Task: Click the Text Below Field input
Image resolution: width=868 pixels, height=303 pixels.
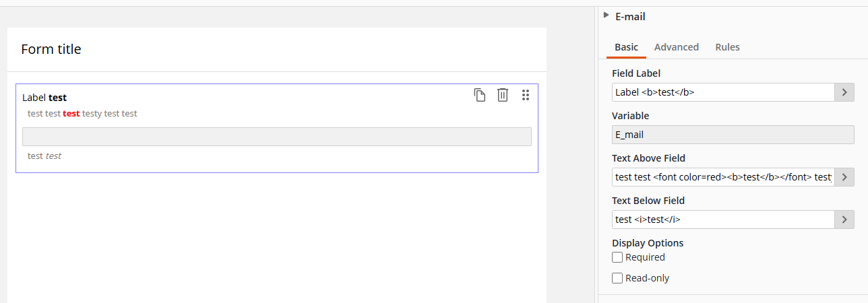Action: point(723,220)
